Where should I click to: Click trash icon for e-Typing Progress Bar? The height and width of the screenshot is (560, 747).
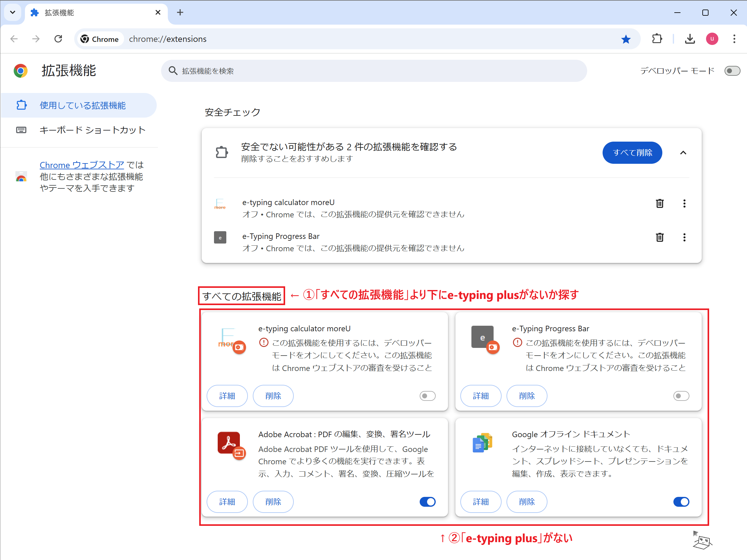point(660,237)
